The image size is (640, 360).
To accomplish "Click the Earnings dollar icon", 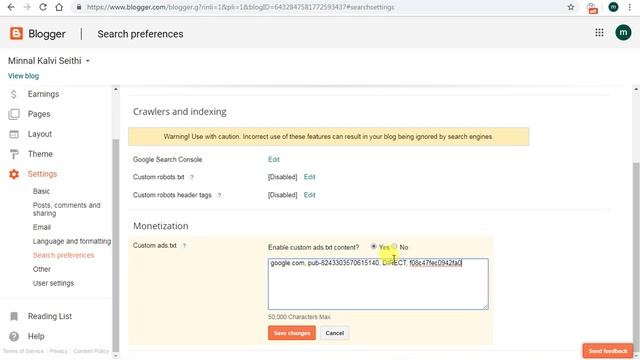I will coord(14,94).
